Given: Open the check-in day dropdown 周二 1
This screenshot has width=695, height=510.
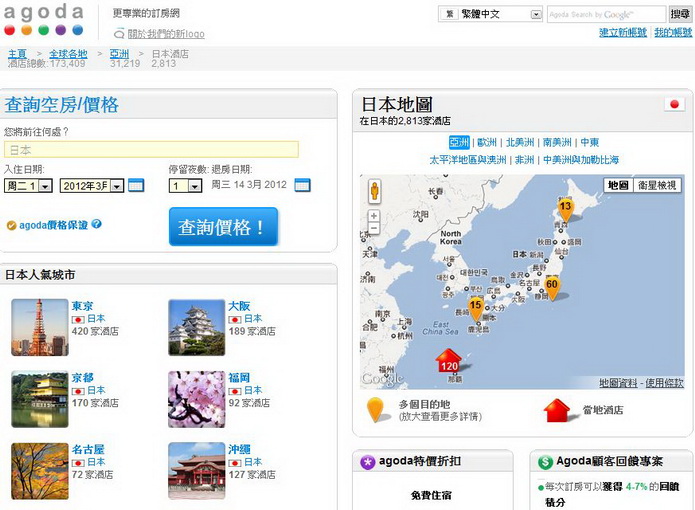Looking at the screenshot, I should click(x=28, y=186).
